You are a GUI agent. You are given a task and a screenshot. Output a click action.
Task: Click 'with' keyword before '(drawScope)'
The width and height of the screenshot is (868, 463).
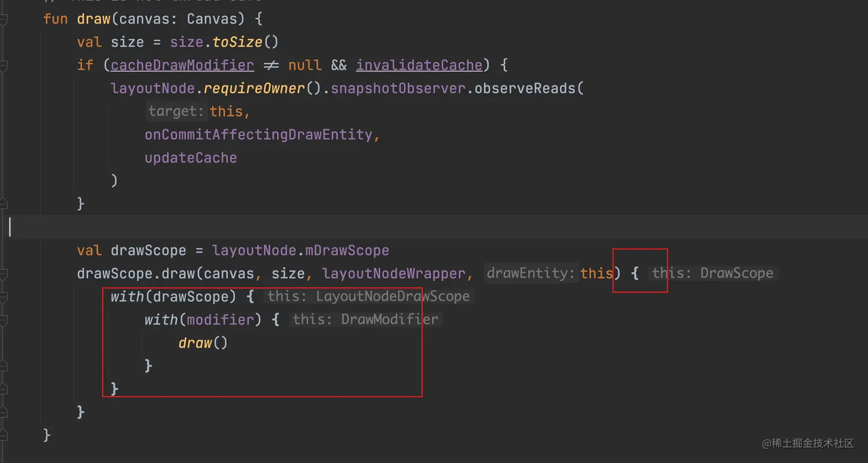[x=127, y=296]
